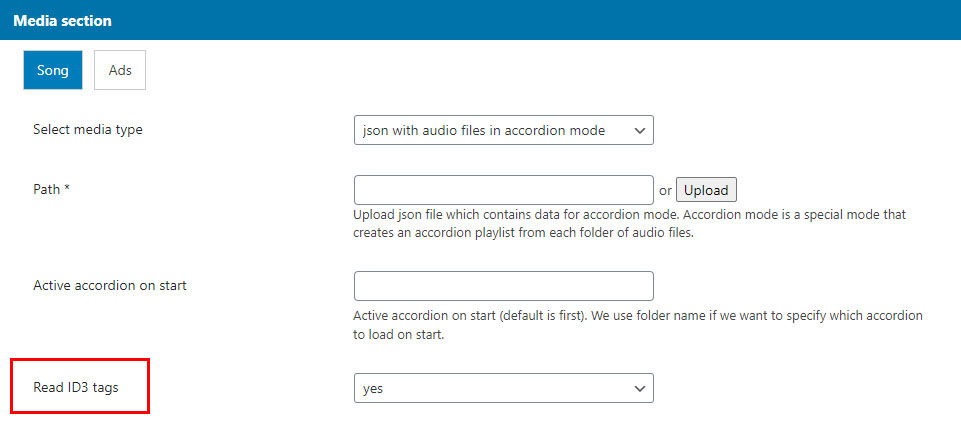Image resolution: width=961 pixels, height=432 pixels.
Task: Click the Media section header bar
Action: pos(480,20)
